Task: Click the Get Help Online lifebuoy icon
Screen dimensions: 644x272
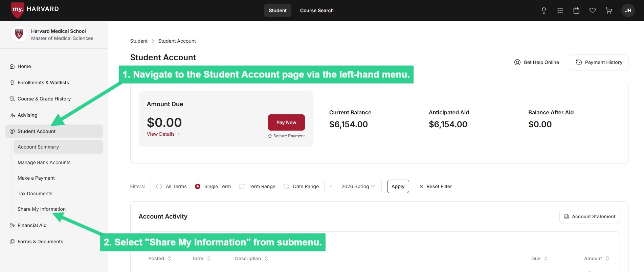Action: [517, 62]
